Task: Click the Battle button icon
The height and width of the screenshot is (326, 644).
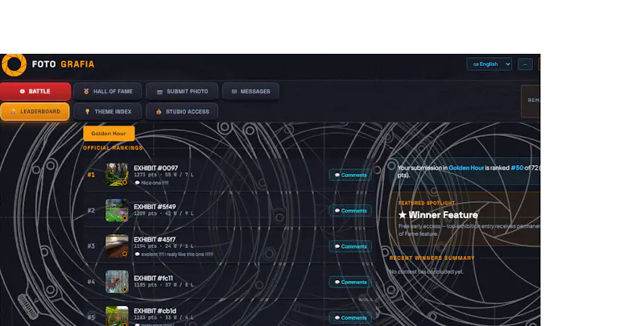Action: [23, 92]
